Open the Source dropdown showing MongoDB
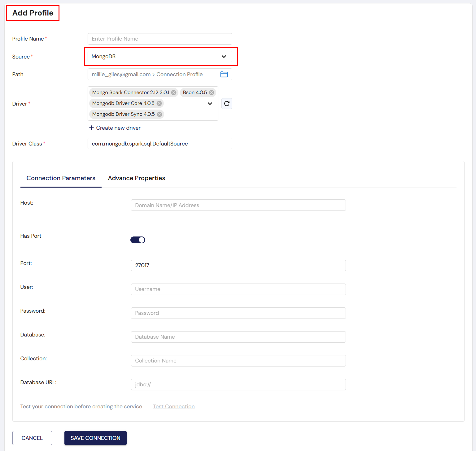476x451 pixels. tap(160, 57)
